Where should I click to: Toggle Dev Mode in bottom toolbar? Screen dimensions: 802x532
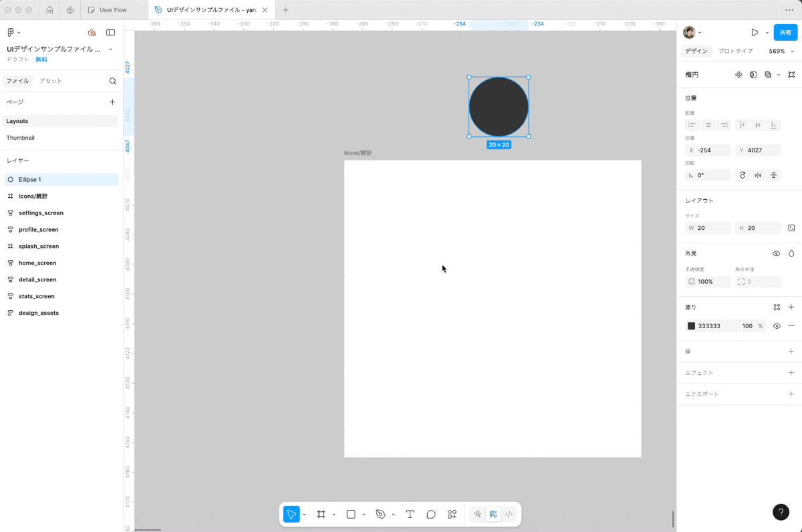point(509,514)
